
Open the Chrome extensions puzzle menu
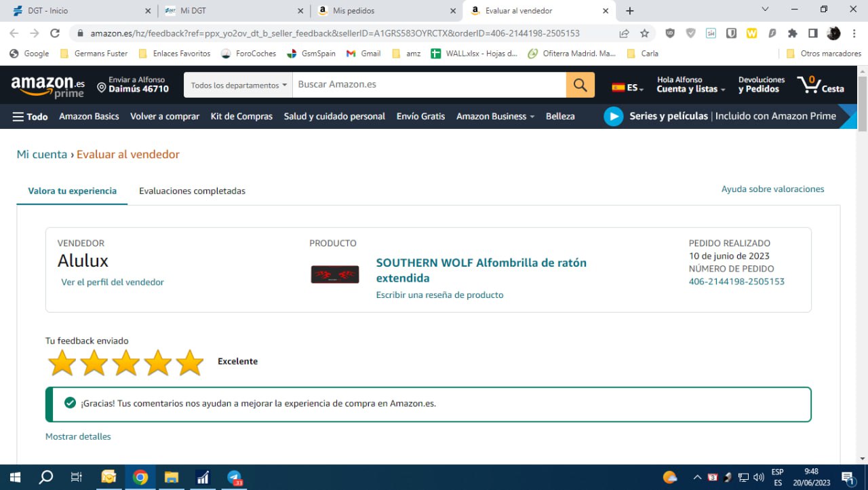[x=792, y=33]
